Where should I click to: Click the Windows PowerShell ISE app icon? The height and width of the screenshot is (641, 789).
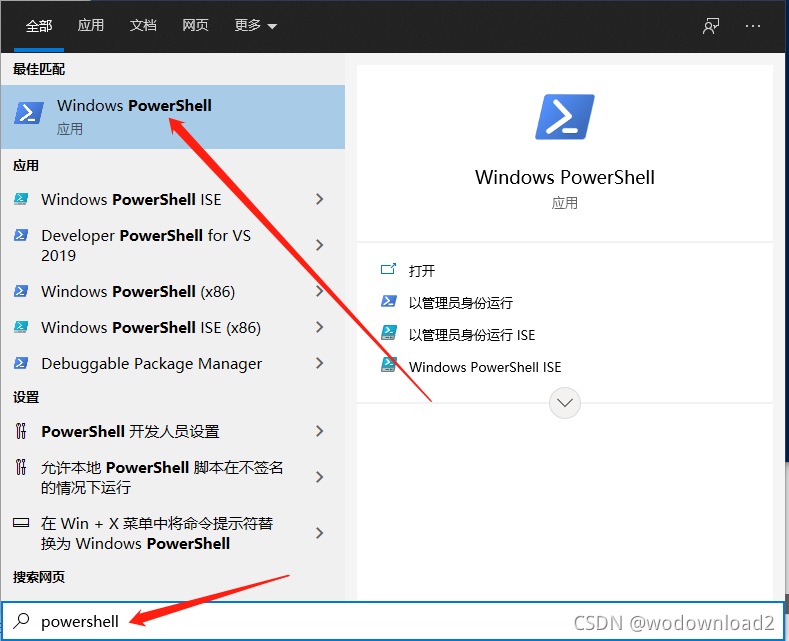coord(21,199)
